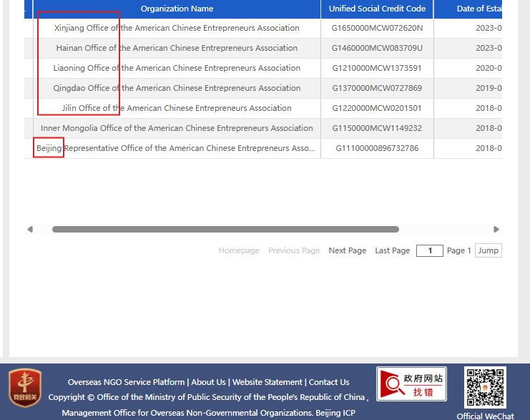Click the Ministry of Public Security copyright text
Image resolution: width=530 pixels, height=420 pixels.
[208, 397]
